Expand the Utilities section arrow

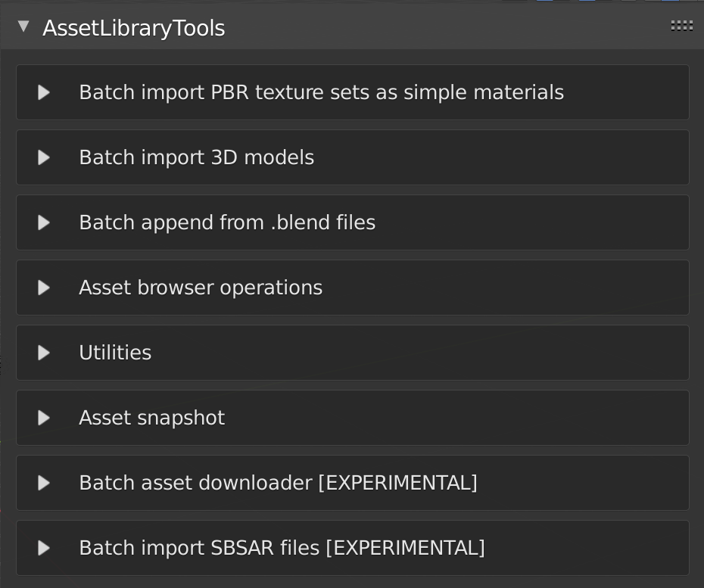44,353
